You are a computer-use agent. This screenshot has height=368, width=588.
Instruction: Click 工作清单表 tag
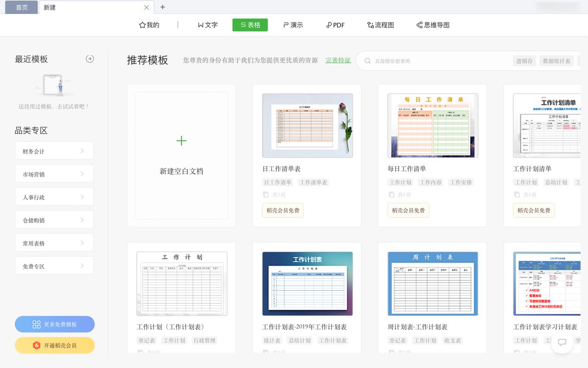tap(313, 182)
